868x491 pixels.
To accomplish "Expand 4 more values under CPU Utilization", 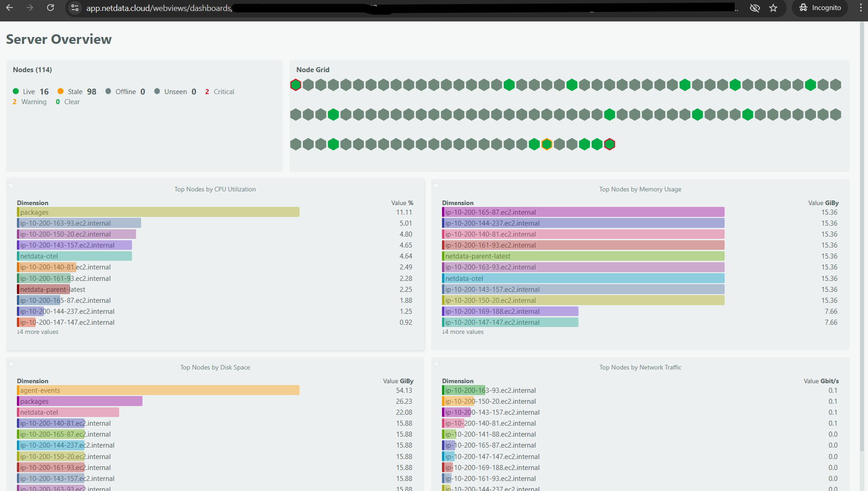I will pos(37,332).
